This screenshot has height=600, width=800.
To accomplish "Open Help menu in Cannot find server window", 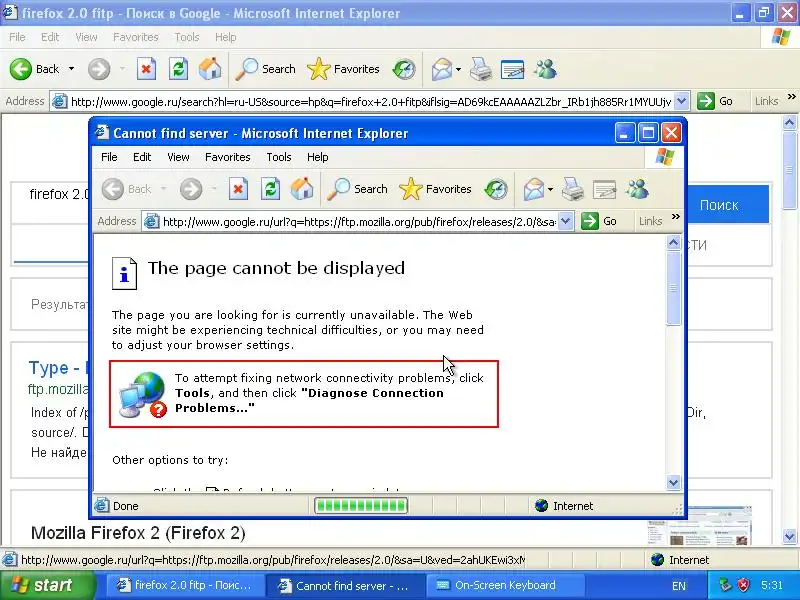I will pyautogui.click(x=317, y=157).
